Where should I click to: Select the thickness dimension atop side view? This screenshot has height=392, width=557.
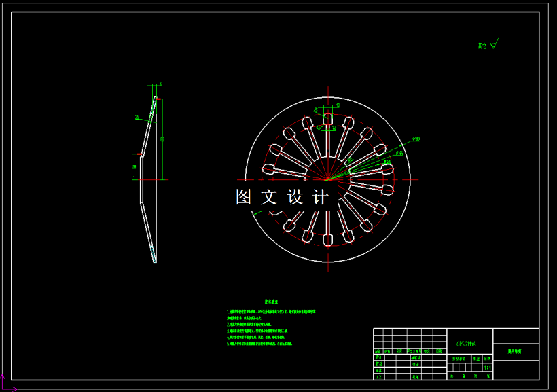coord(160,84)
